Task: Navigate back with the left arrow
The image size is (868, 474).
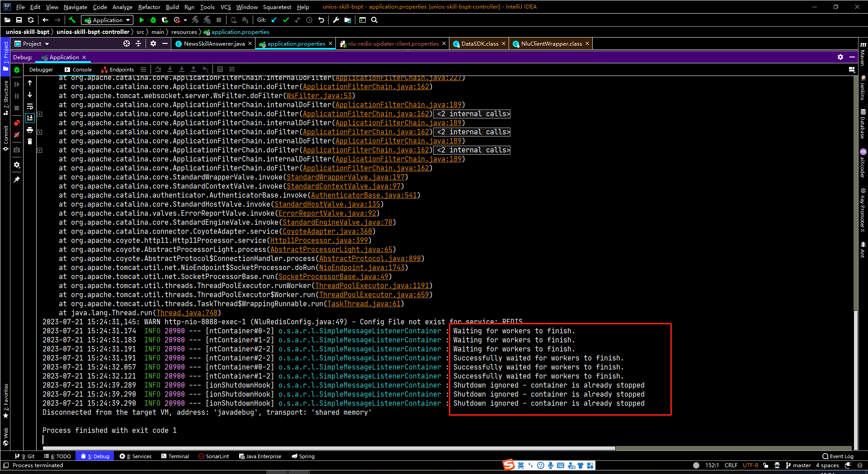Action: click(45, 20)
